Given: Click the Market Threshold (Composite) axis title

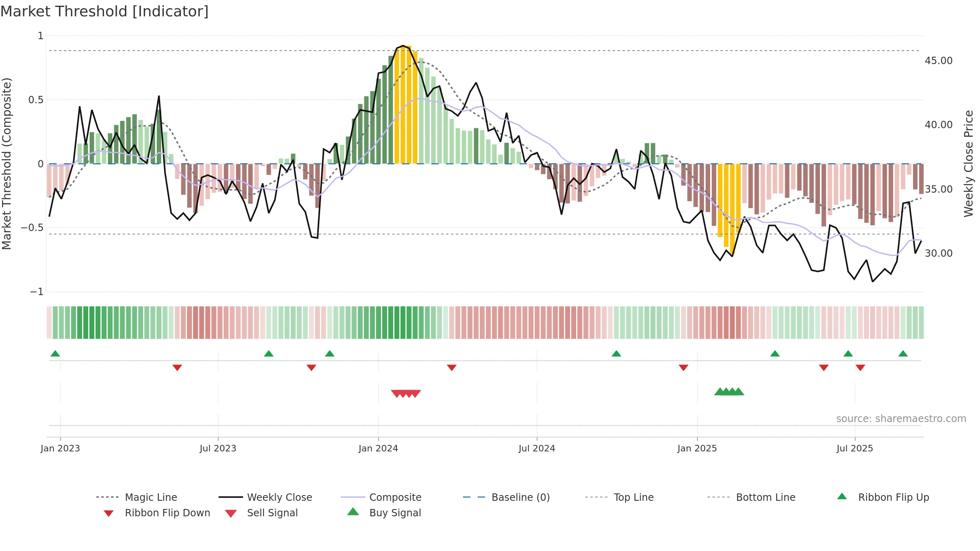Looking at the screenshot, I should [x=7, y=163].
